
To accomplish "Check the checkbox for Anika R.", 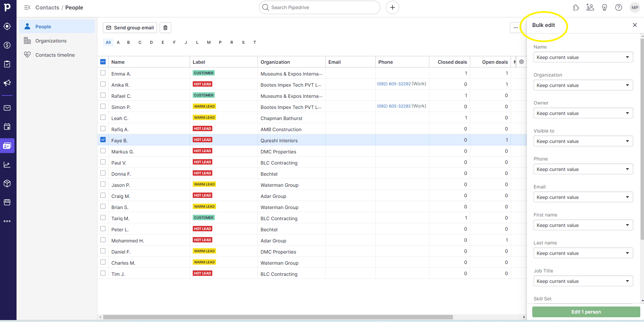I will [x=103, y=84].
